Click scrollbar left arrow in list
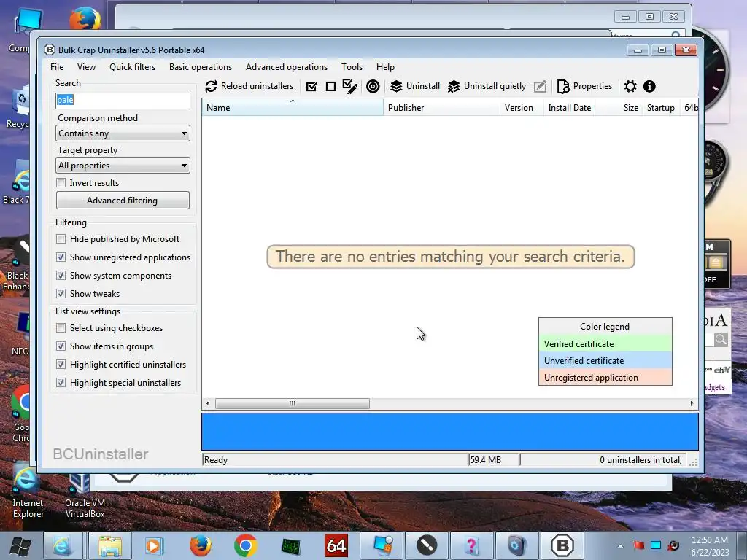 pyautogui.click(x=208, y=403)
